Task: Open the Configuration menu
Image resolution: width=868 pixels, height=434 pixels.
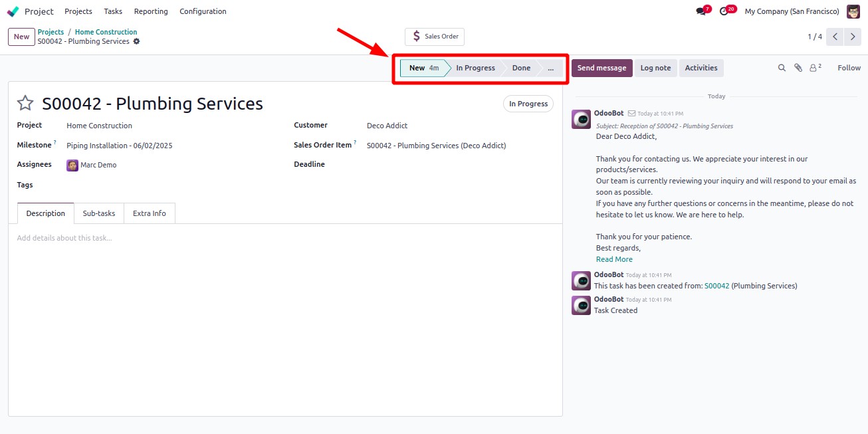Action: tap(203, 11)
